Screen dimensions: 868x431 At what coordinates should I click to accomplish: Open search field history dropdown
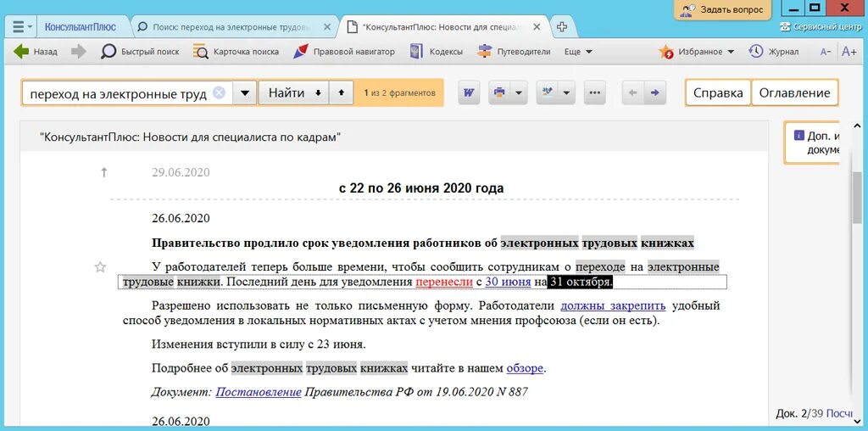tap(245, 93)
